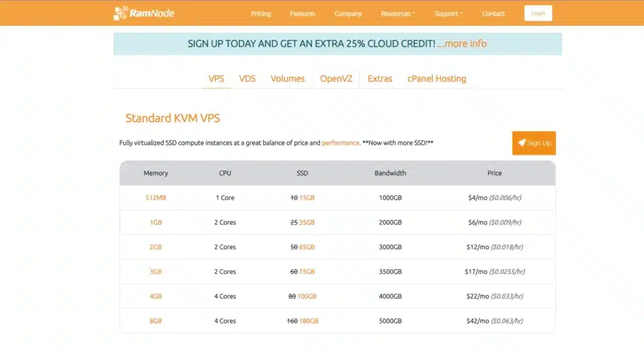The width and height of the screenshot is (644, 351).
Task: Click the $22/mo price cell
Action: [x=494, y=296]
